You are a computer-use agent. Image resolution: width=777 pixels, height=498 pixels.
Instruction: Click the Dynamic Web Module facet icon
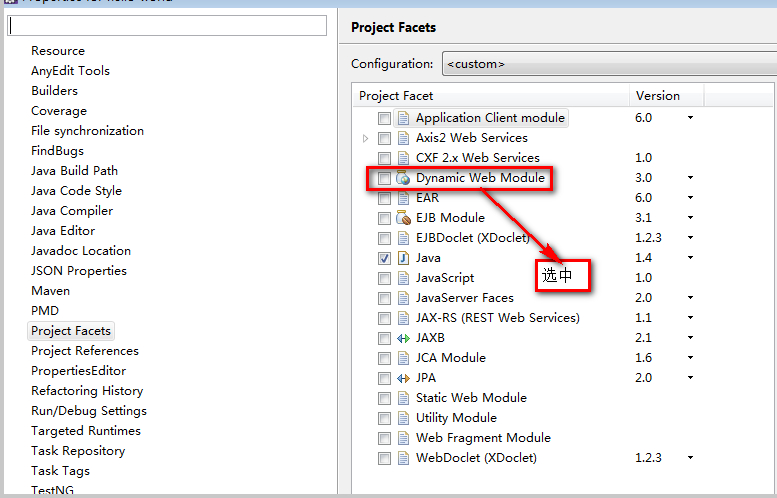coord(403,178)
